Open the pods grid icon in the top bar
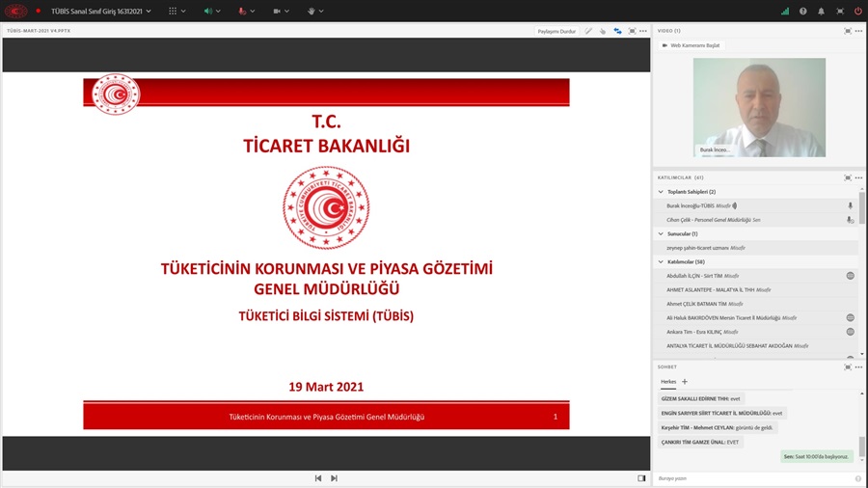The height and width of the screenshot is (488, 868). point(173,11)
